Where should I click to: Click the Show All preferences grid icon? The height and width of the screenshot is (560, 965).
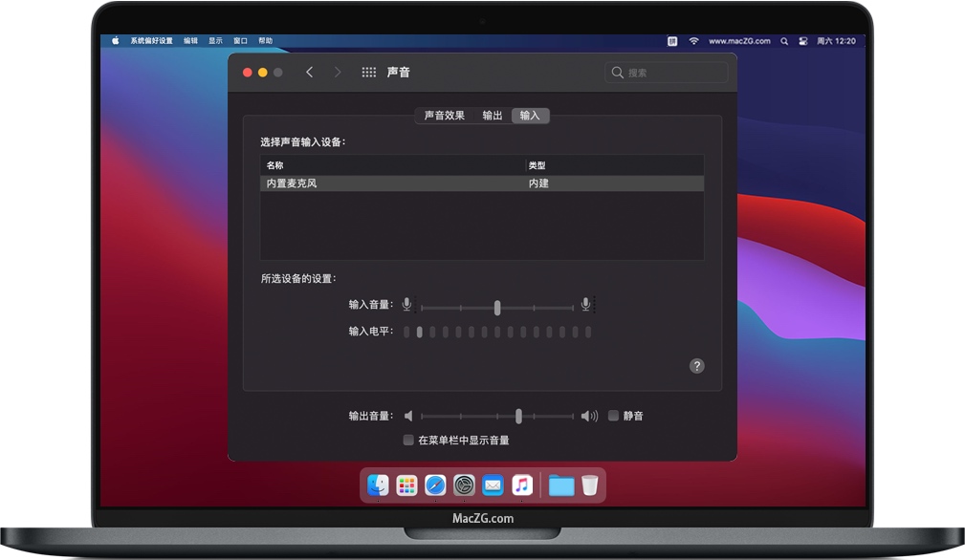click(368, 72)
